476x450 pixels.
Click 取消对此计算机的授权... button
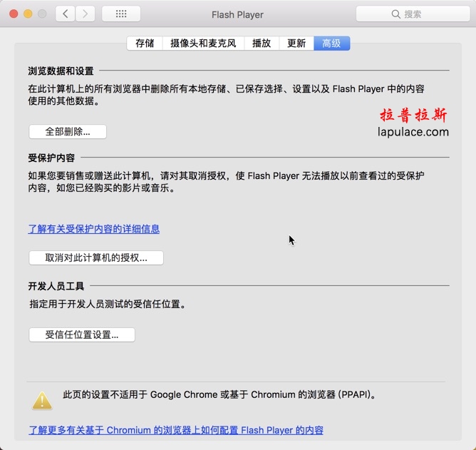coord(96,257)
